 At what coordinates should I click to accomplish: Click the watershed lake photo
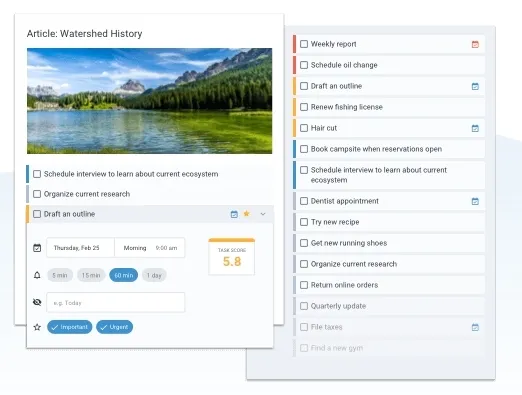point(149,101)
